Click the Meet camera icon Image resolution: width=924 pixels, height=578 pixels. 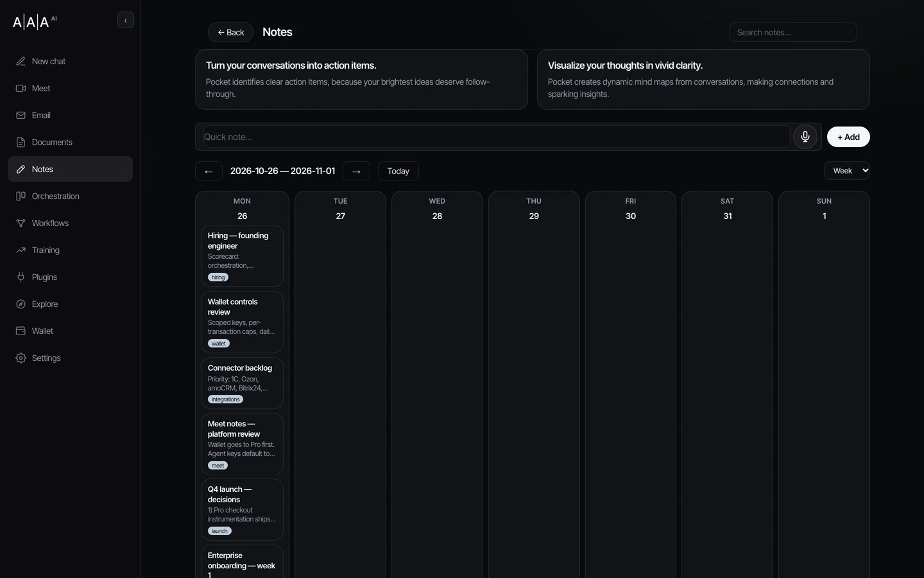point(21,89)
